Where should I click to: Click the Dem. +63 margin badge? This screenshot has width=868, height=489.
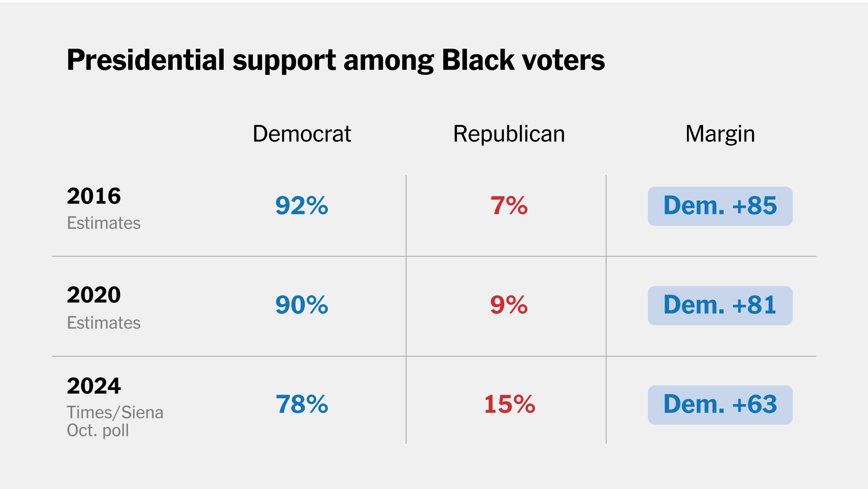pyautogui.click(x=720, y=405)
